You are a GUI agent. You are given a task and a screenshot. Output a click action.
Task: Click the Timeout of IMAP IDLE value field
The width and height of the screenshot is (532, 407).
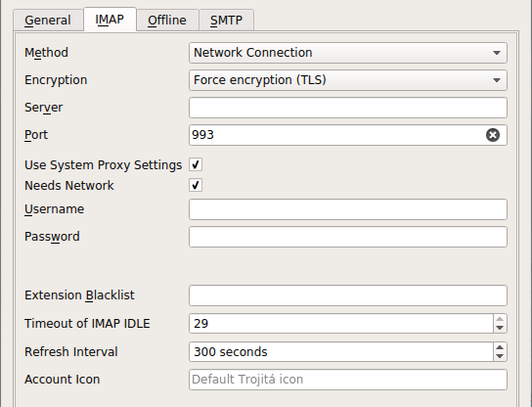(x=341, y=324)
